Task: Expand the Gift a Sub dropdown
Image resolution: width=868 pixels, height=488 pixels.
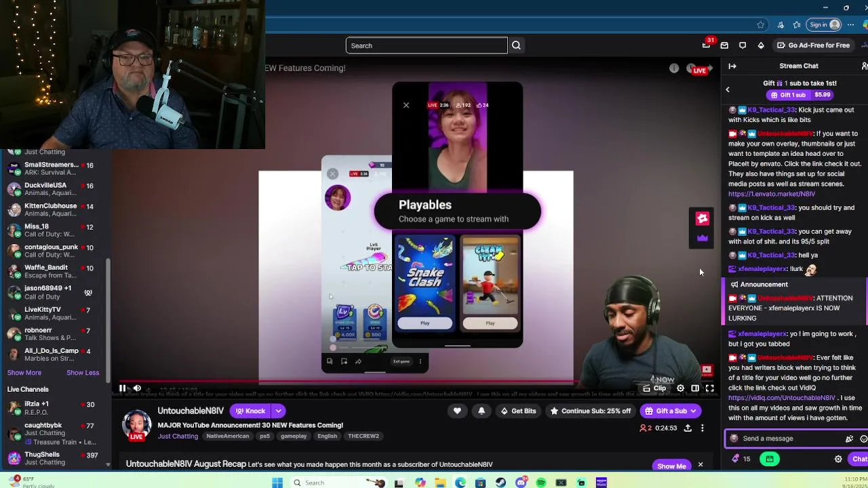Action: (x=693, y=411)
